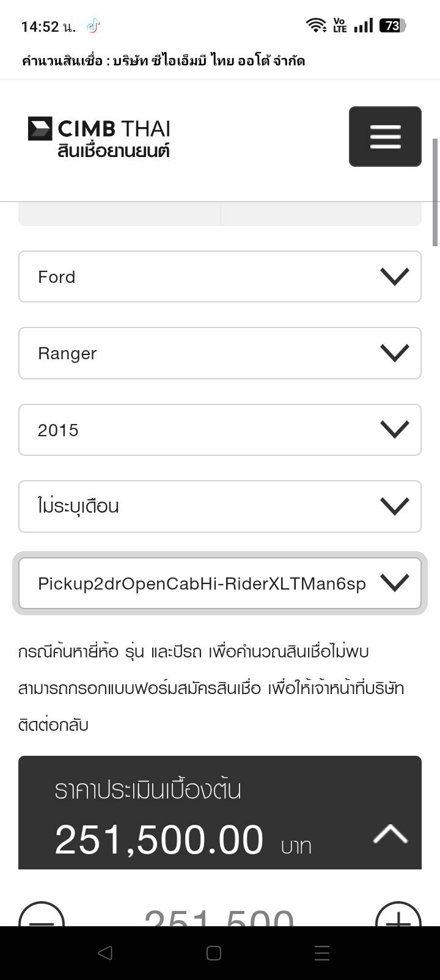Image resolution: width=440 pixels, height=980 pixels.
Task: Tap the plus circle stepper icon
Action: pos(398,916)
